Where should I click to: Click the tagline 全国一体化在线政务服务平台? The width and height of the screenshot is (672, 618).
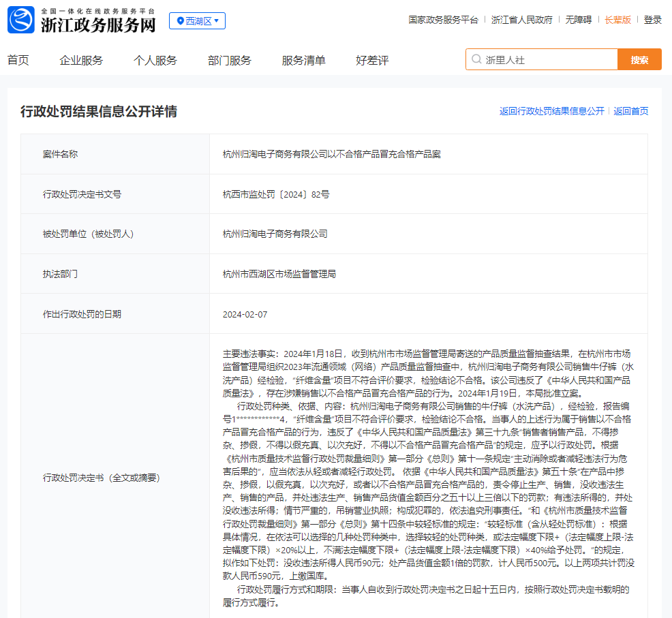[x=98, y=11]
